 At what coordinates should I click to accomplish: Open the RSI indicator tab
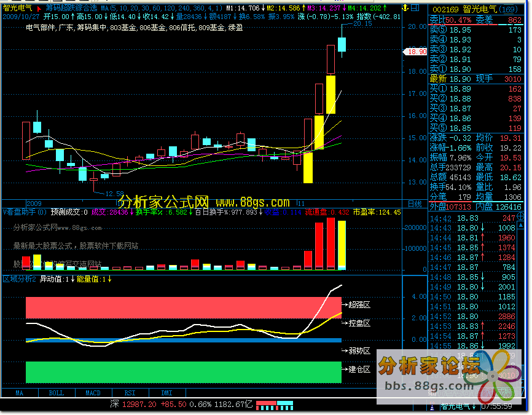click(x=130, y=393)
